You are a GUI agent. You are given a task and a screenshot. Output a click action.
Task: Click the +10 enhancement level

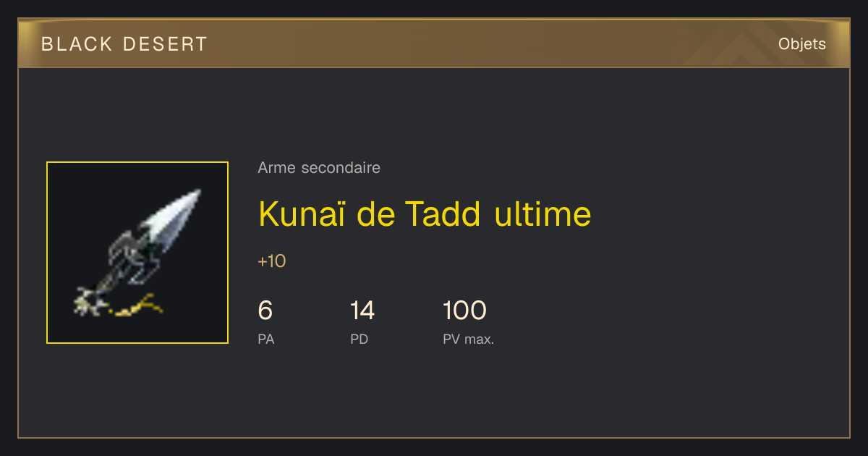(272, 261)
